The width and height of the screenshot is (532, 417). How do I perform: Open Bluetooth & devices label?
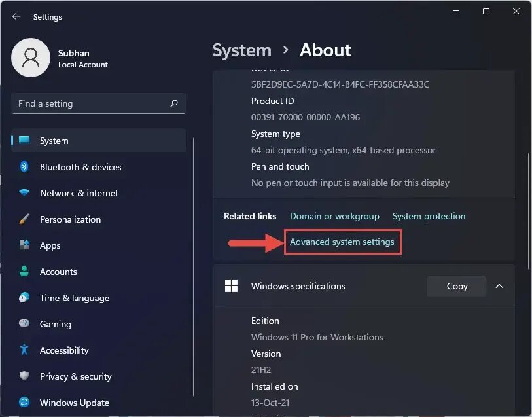click(x=80, y=167)
